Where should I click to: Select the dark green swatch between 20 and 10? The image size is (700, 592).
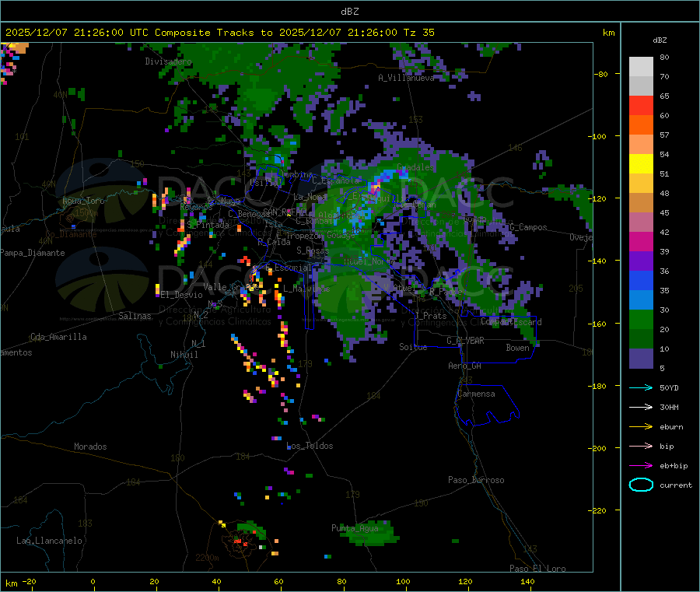pos(641,339)
